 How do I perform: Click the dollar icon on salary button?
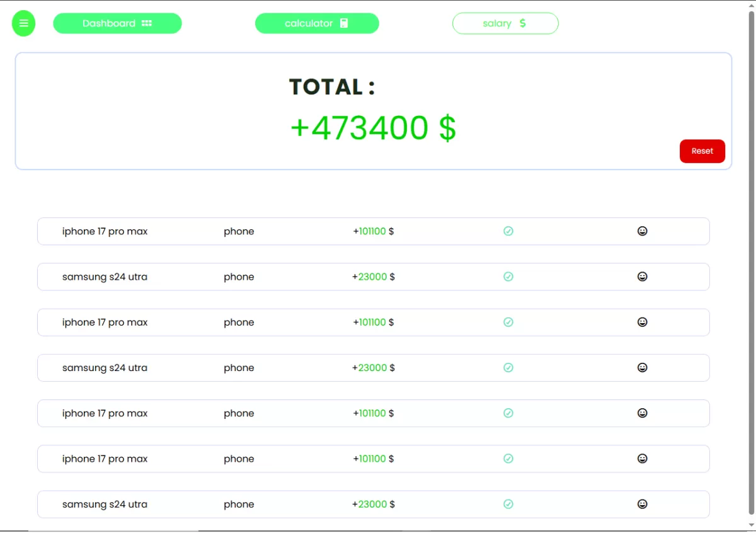click(x=522, y=23)
